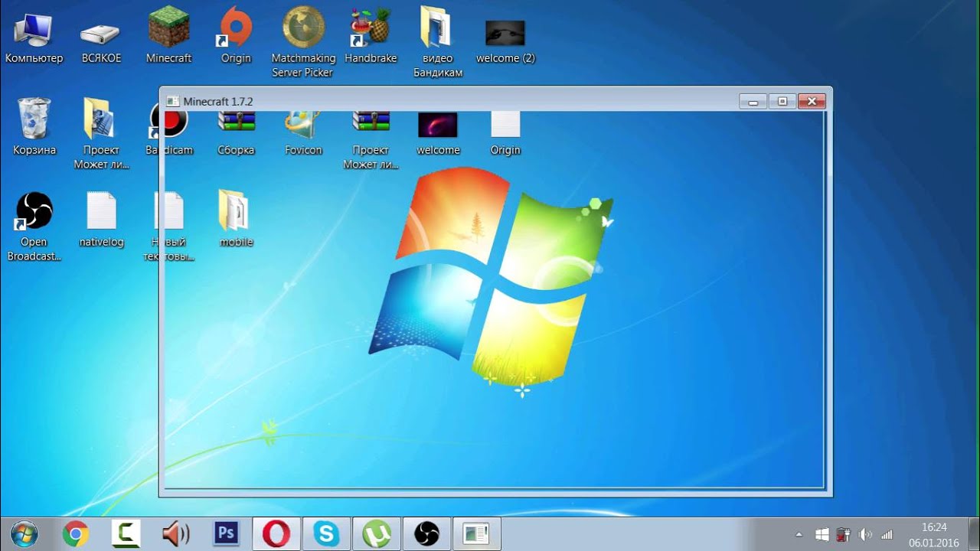980x551 pixels.
Task: Open the Windows Start menu
Action: (x=24, y=533)
